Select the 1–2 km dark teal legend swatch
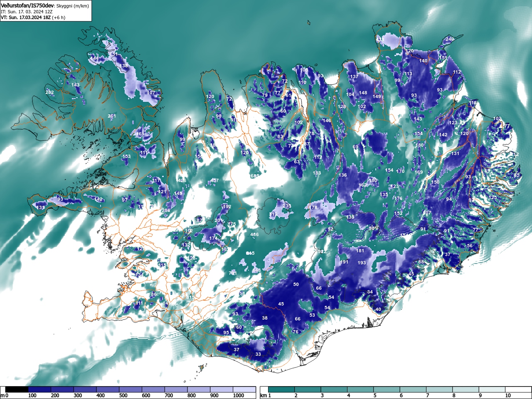Viewport: 532px width, 399px height. (x=282, y=389)
